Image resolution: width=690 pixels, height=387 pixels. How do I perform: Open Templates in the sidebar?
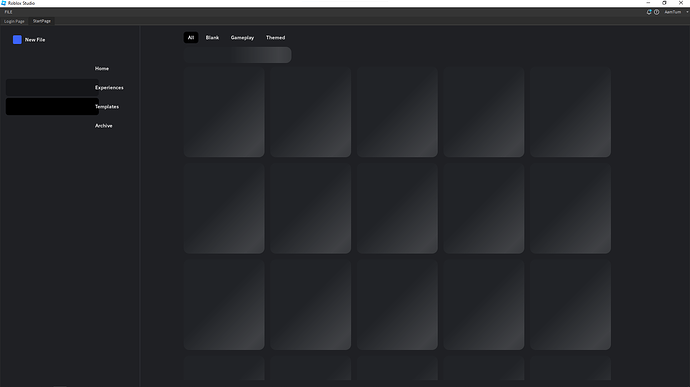pos(107,107)
